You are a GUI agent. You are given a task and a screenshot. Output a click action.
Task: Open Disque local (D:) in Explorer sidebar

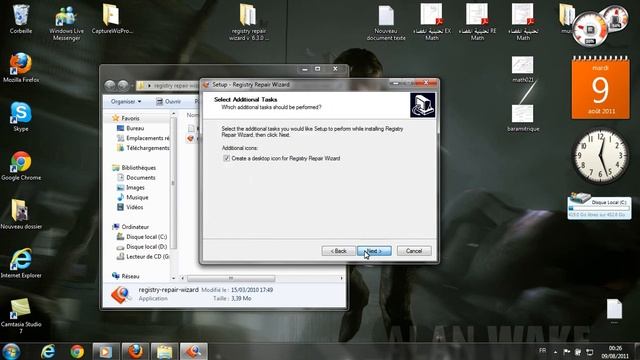click(x=142, y=247)
